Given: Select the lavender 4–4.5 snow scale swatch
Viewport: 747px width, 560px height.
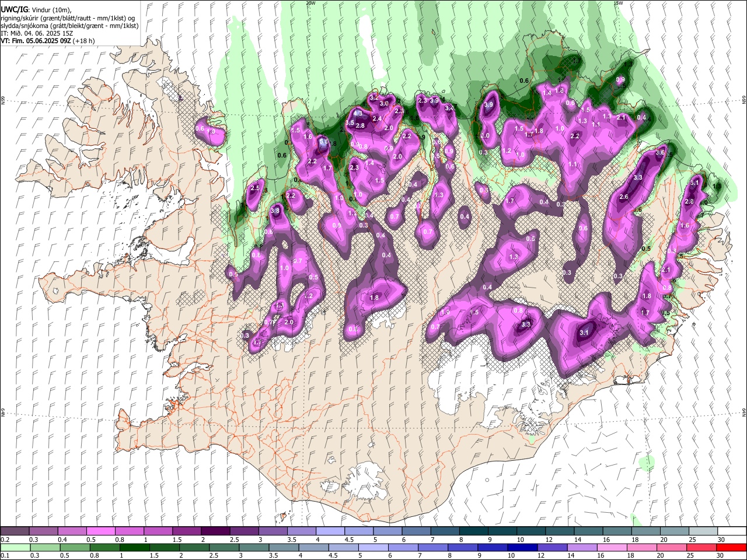Looking at the screenshot, I should (330, 531).
